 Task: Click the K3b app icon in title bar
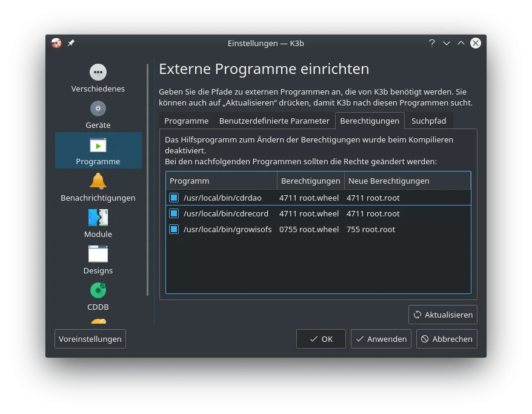56,43
